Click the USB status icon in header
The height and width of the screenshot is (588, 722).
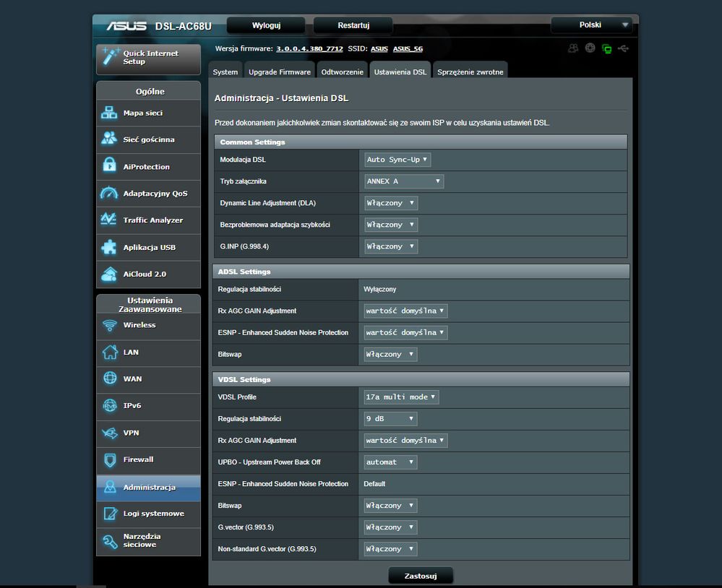pos(624,48)
